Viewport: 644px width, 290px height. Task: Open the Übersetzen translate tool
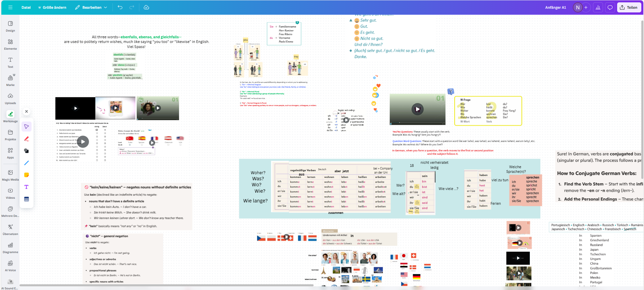[x=10, y=229]
